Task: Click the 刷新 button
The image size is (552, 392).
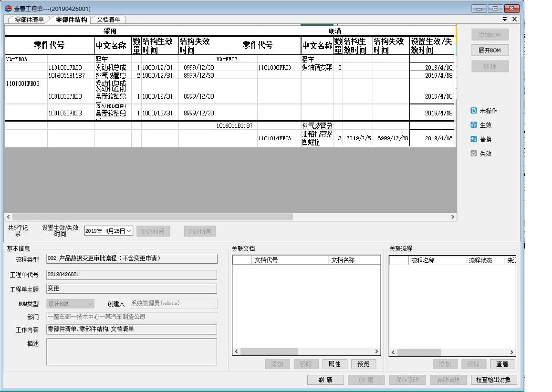Action: pyautogui.click(x=325, y=380)
